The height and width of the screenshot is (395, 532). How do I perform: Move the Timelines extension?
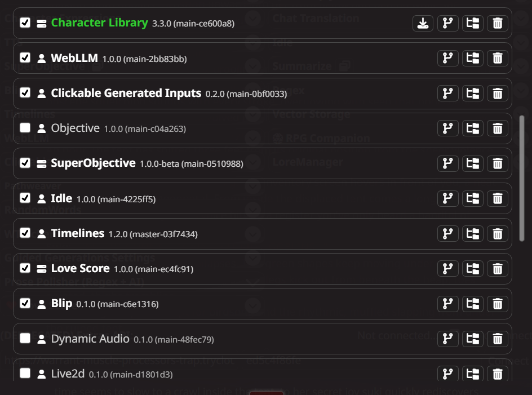pyautogui.click(x=473, y=233)
